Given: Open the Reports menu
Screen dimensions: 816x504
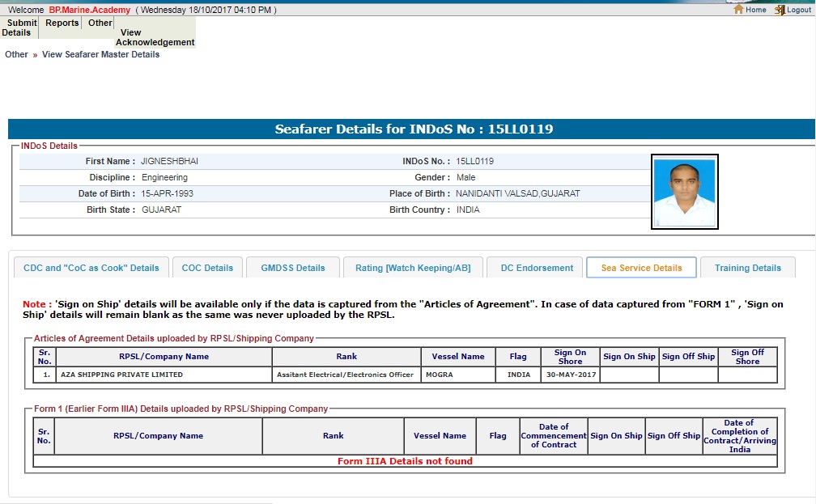Looking at the screenshot, I should [62, 23].
